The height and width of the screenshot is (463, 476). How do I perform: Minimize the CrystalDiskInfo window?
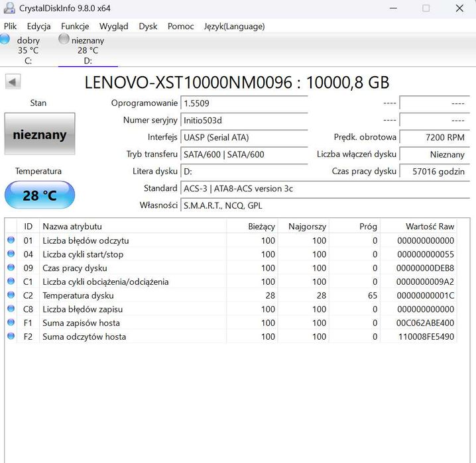393,8
